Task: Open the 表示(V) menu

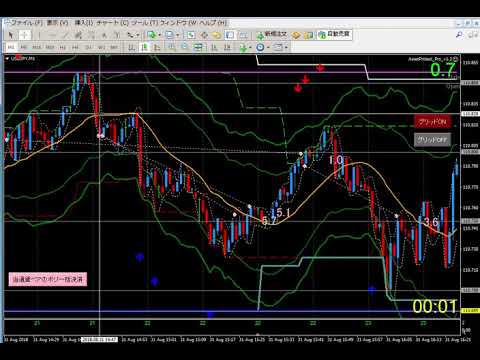Action: click(x=57, y=23)
